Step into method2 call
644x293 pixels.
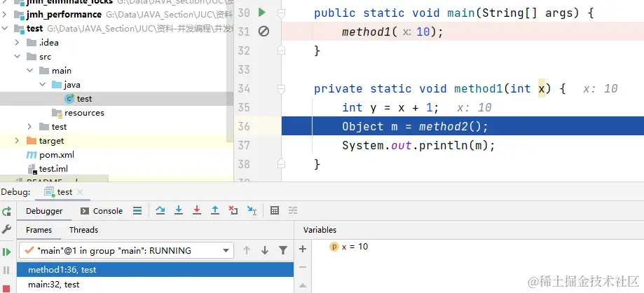[x=178, y=211]
